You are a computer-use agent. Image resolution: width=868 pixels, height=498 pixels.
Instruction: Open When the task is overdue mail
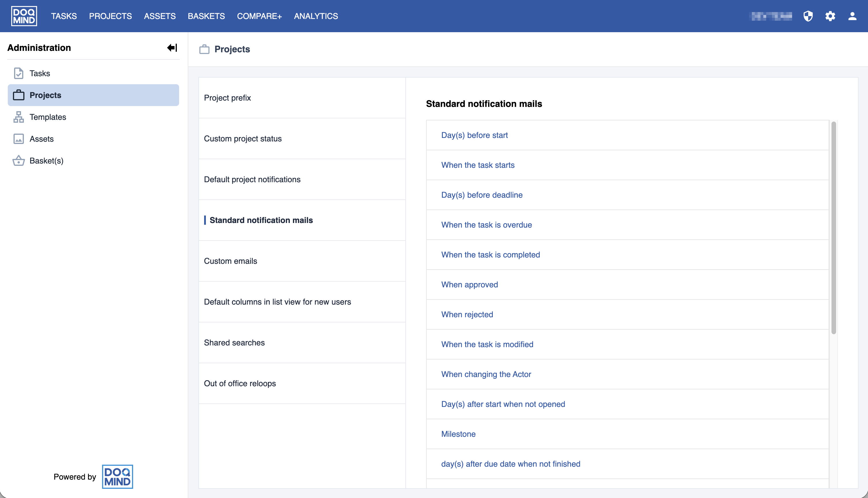(x=486, y=225)
